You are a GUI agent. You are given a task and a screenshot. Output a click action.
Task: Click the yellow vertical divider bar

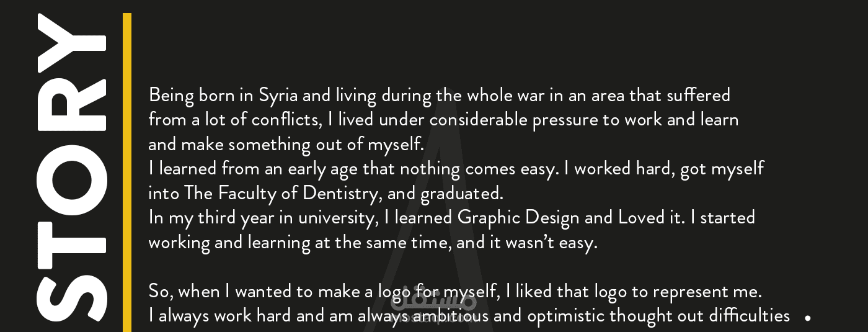point(127,173)
